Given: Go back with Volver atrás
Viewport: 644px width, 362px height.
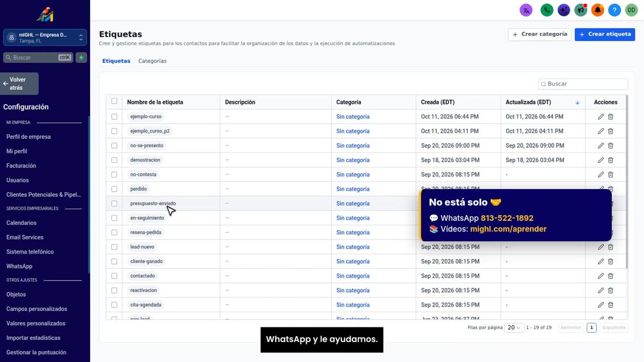Looking at the screenshot, I should point(19,84).
